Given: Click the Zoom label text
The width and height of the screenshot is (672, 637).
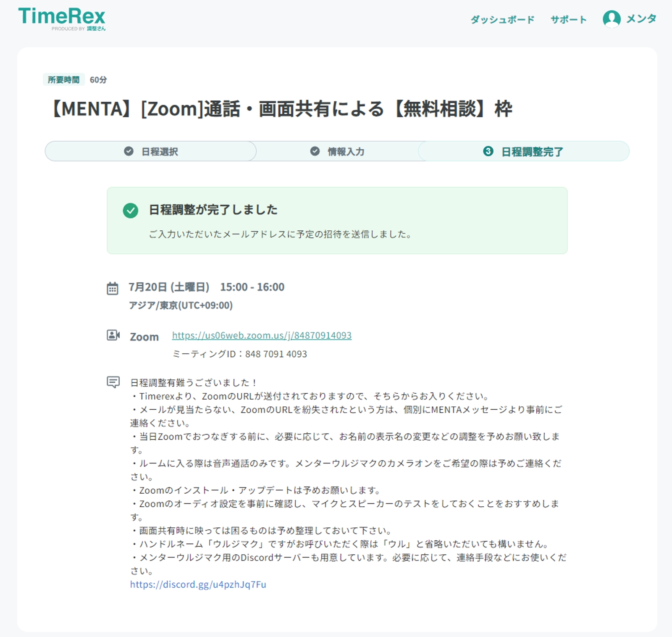Looking at the screenshot, I should (144, 337).
